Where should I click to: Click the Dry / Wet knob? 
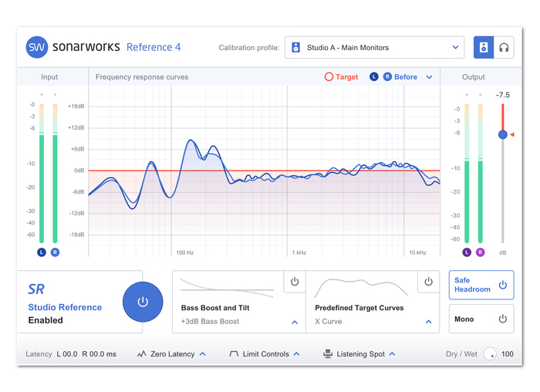coord(489,353)
